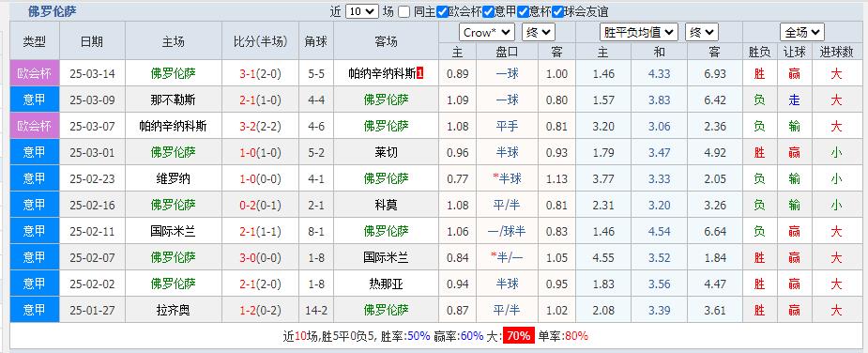Toggle the 同主 checkbox
The height and width of the screenshot is (353, 868).
coord(404,11)
